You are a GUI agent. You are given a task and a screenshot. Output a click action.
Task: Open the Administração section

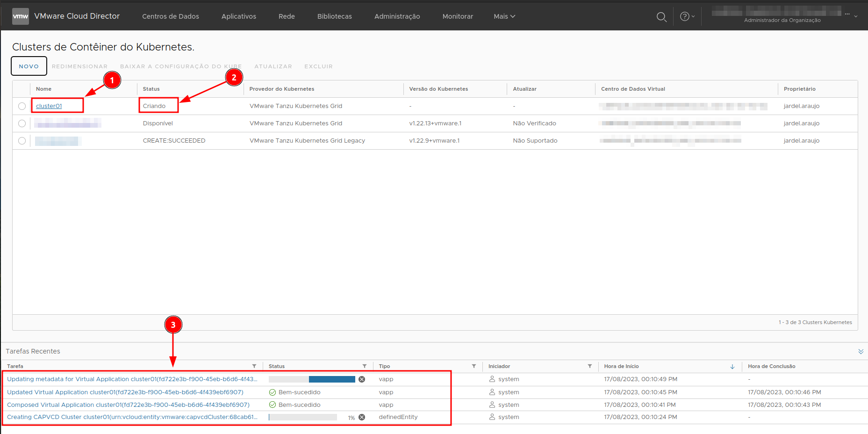(397, 16)
